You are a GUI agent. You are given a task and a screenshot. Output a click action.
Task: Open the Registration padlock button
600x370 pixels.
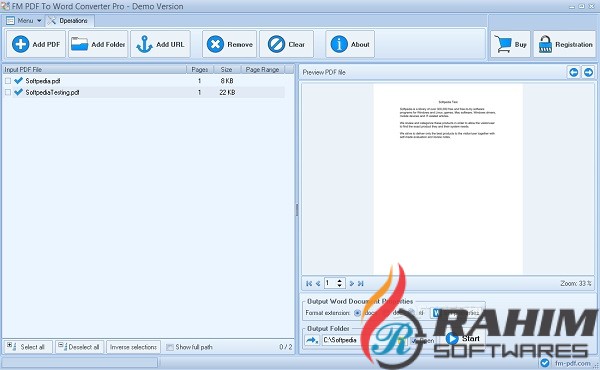565,44
